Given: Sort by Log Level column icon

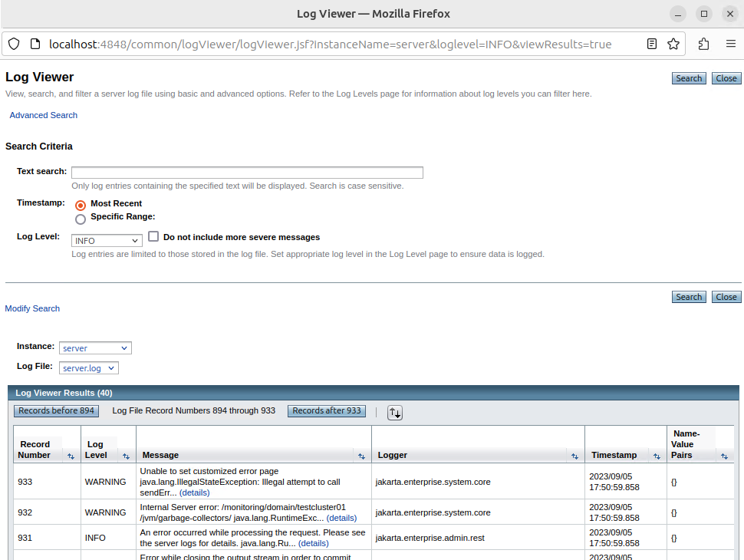Looking at the screenshot, I should pyautogui.click(x=126, y=456).
